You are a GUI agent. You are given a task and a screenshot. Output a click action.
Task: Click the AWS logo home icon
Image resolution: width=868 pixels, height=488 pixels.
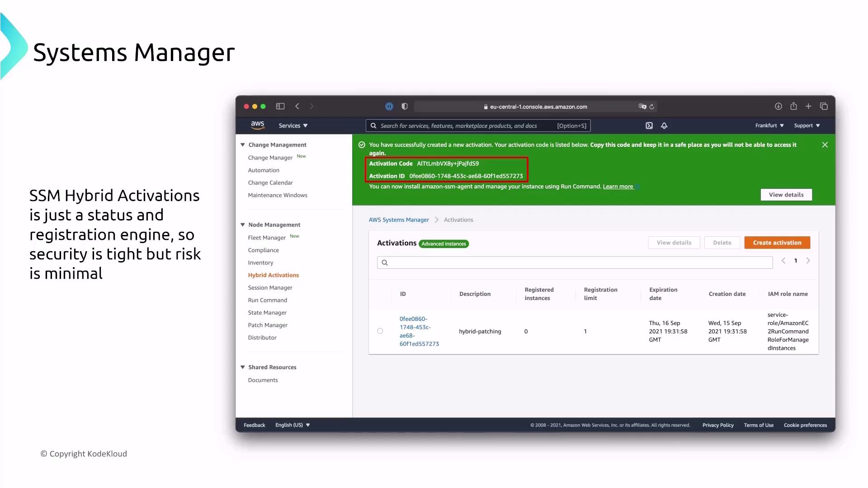point(258,125)
